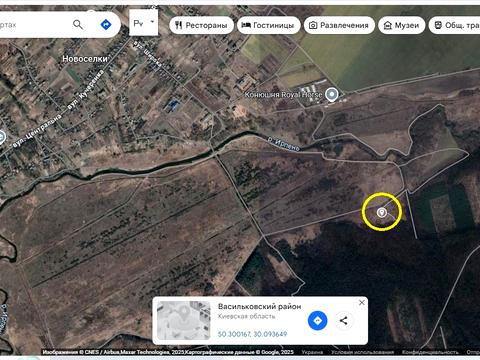Click the вул. Центральна street label
480x360 pixels.
37,131
